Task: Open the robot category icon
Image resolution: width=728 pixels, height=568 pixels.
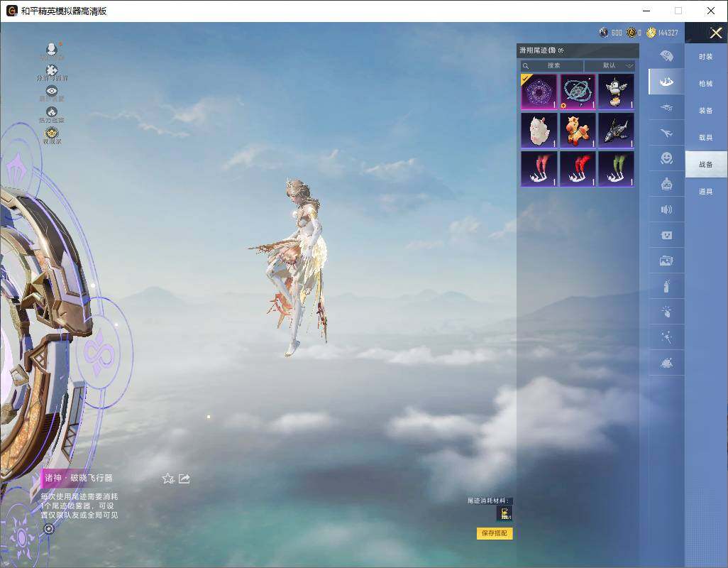Action: coord(666,184)
